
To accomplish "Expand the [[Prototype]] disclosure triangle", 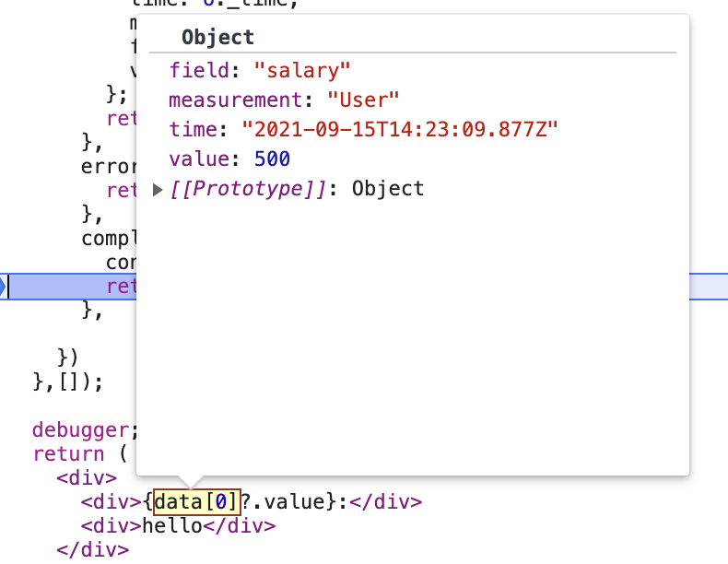I will click(x=158, y=190).
